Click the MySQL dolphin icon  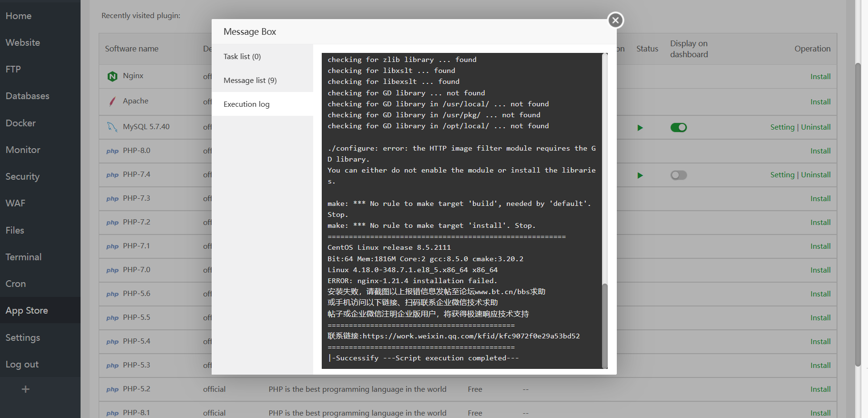tap(112, 127)
